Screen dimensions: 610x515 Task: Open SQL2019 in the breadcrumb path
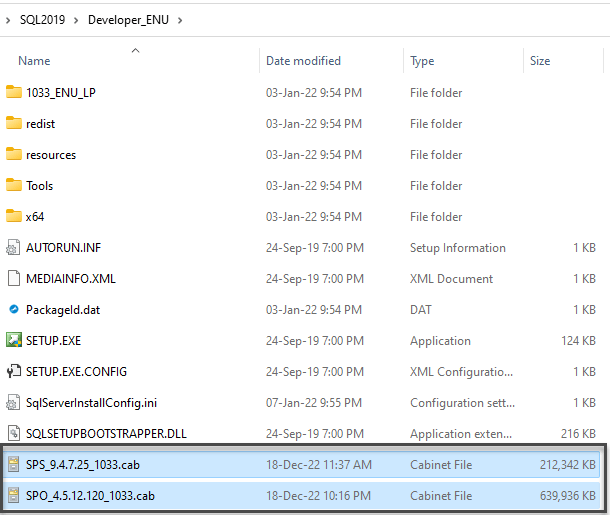tap(42, 20)
